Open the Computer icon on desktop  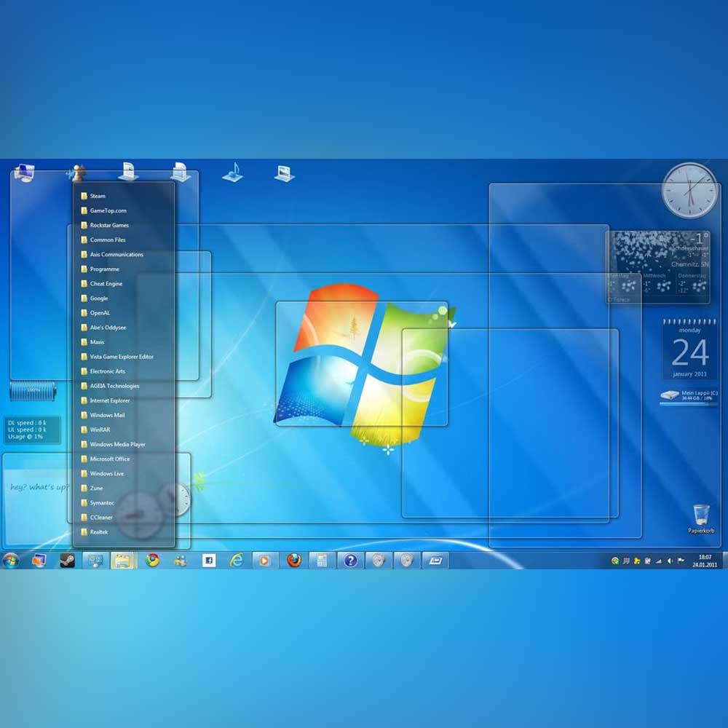(24, 173)
